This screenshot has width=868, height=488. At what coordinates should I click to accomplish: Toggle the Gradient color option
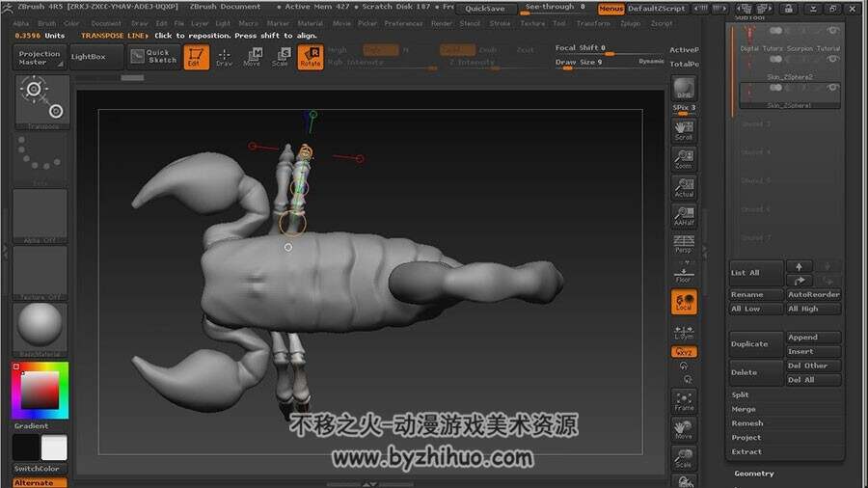(x=32, y=426)
